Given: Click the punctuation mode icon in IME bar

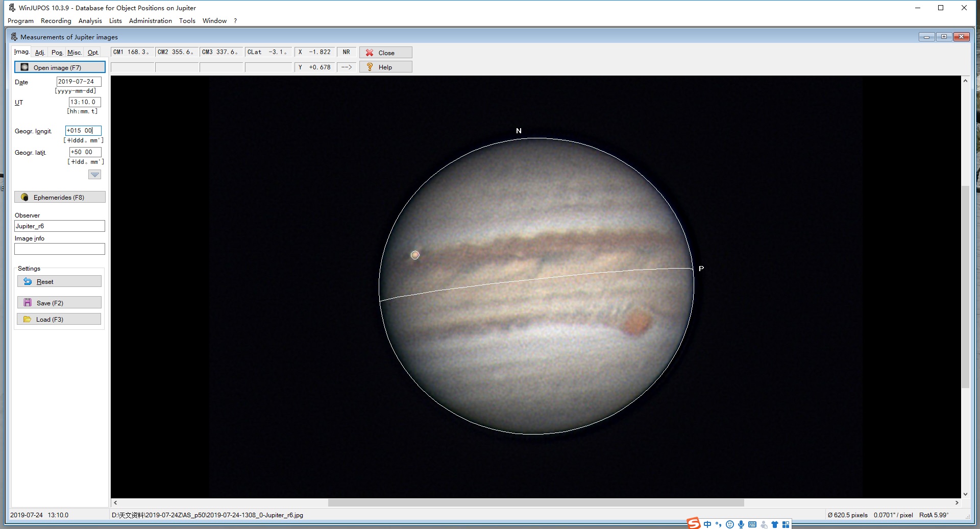Looking at the screenshot, I should pos(719,524).
